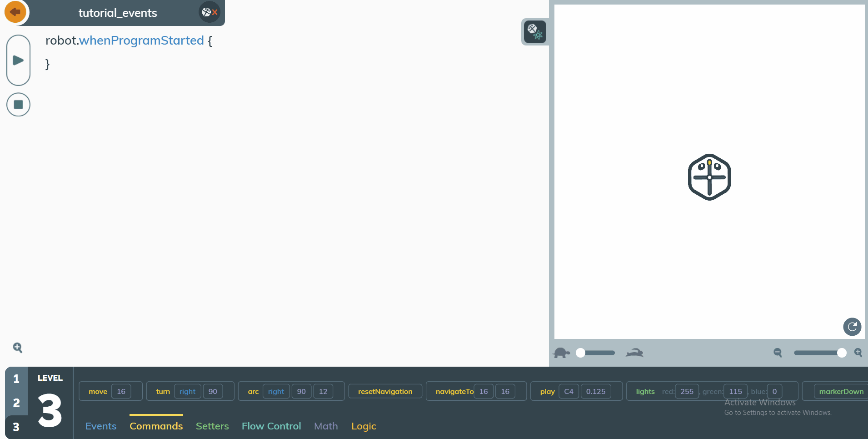Open the turn direction right dropdown
This screenshot has width=868, height=439.
pyautogui.click(x=187, y=392)
